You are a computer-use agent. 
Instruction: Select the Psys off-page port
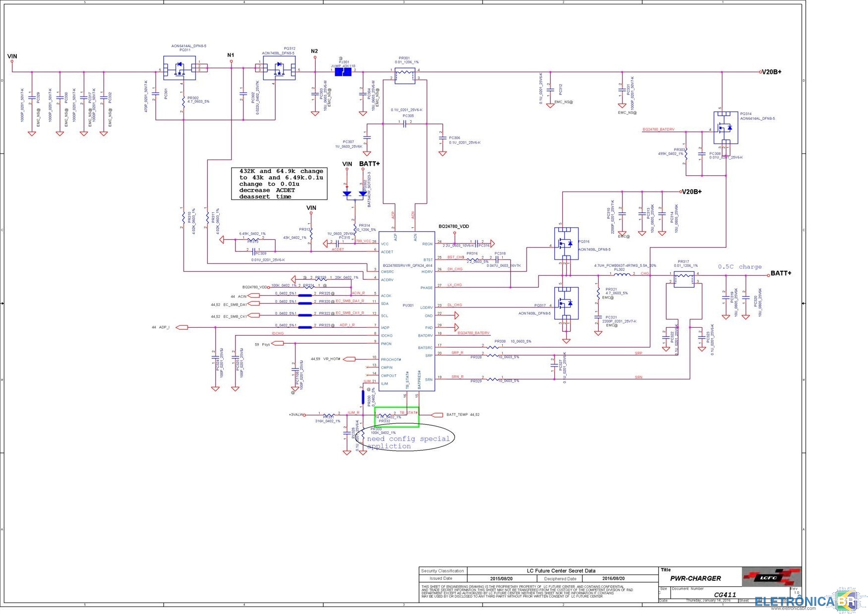point(278,343)
